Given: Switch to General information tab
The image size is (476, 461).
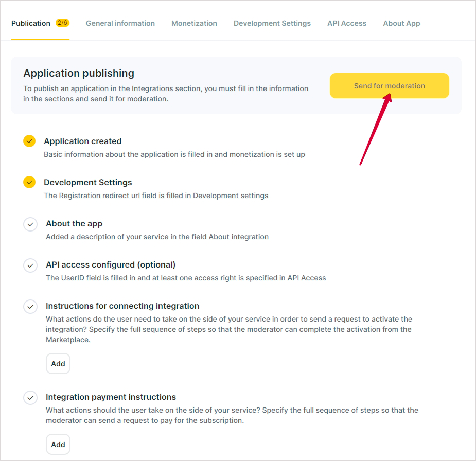Looking at the screenshot, I should [x=120, y=23].
